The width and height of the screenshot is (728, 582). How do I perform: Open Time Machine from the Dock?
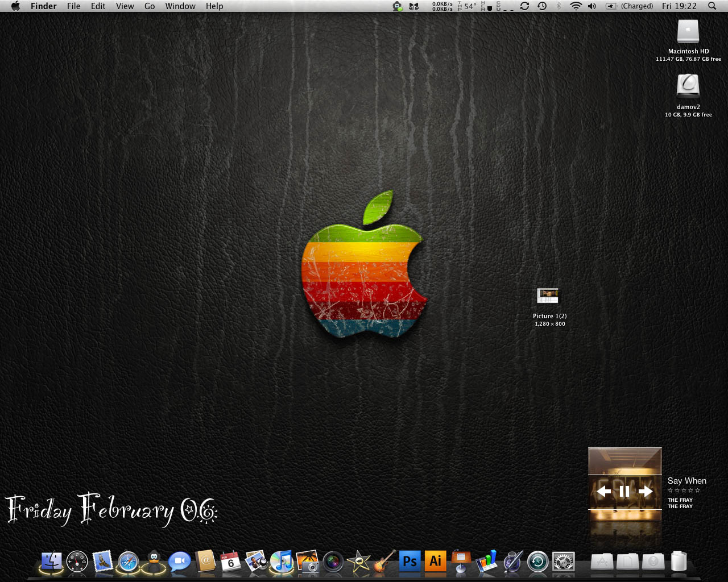[537, 562]
